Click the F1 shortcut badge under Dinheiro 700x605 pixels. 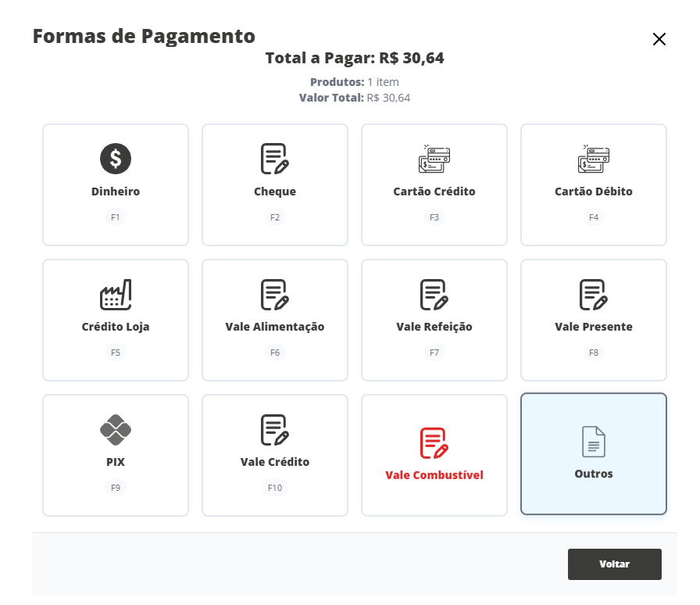(x=116, y=217)
